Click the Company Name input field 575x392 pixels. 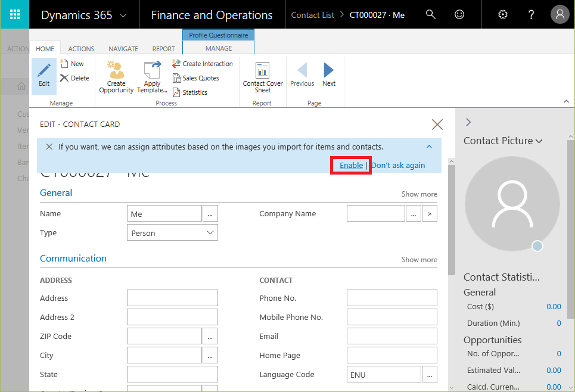coord(376,213)
